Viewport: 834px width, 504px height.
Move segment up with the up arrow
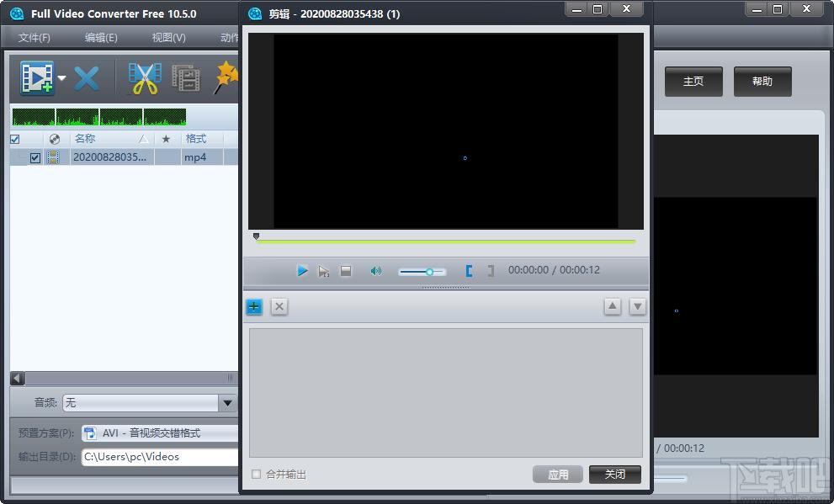[x=613, y=306]
